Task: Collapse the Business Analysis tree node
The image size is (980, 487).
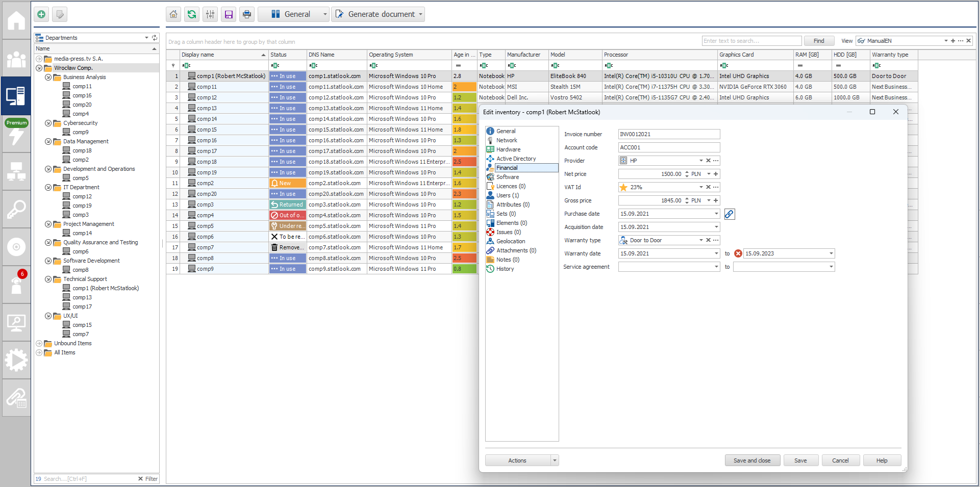Action: [x=48, y=78]
